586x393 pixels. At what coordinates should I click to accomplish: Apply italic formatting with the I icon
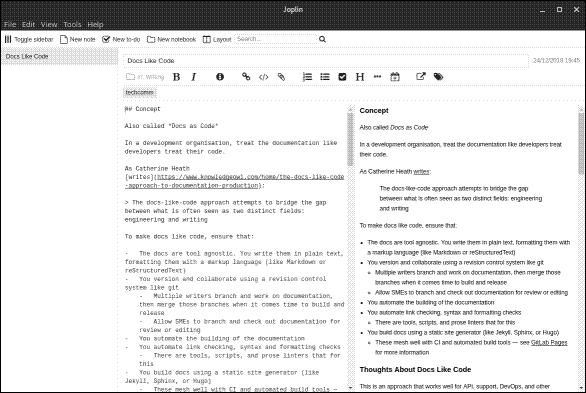[x=194, y=77]
